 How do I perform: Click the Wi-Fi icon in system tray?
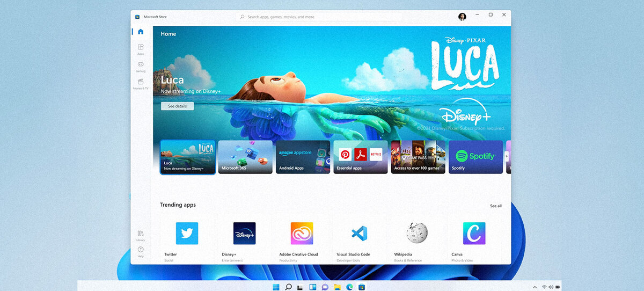click(544, 287)
